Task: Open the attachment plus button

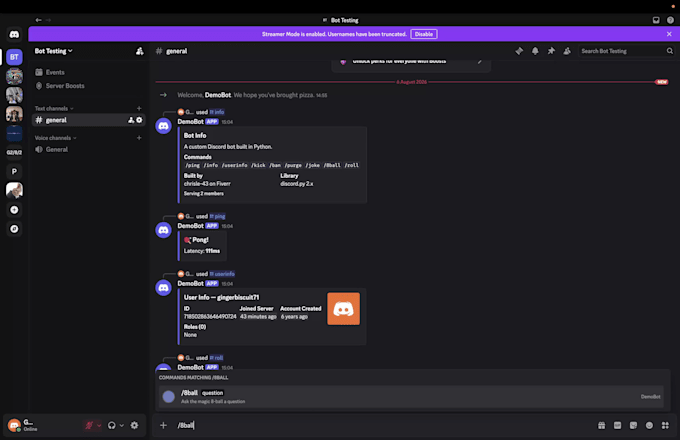Action: [x=163, y=425]
